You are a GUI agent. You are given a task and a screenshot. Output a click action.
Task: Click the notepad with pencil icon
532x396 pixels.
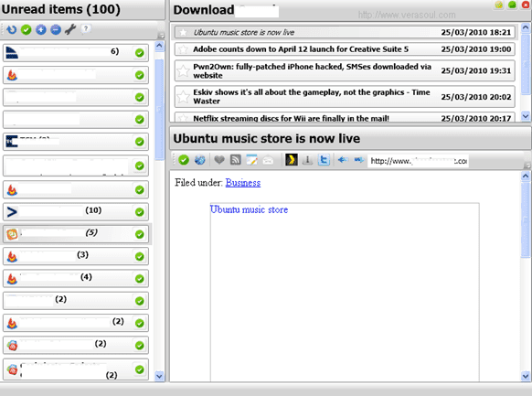pos(251,159)
